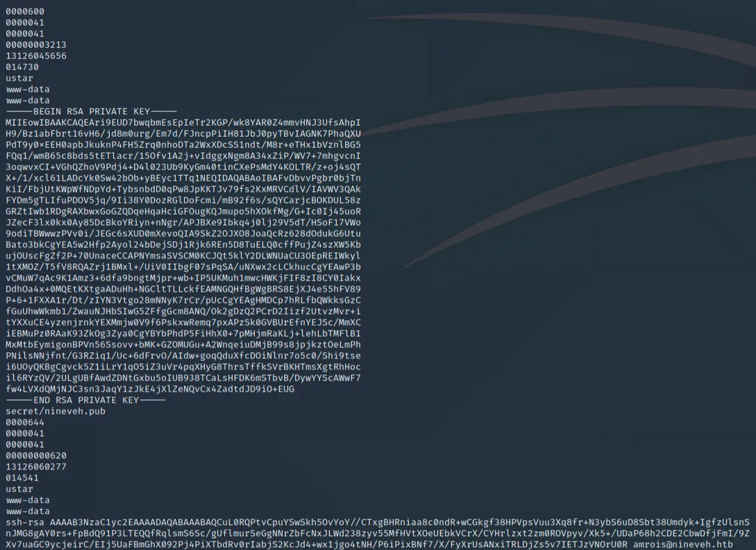
Task: Click the 00000003213 size value
Action: (x=36, y=45)
